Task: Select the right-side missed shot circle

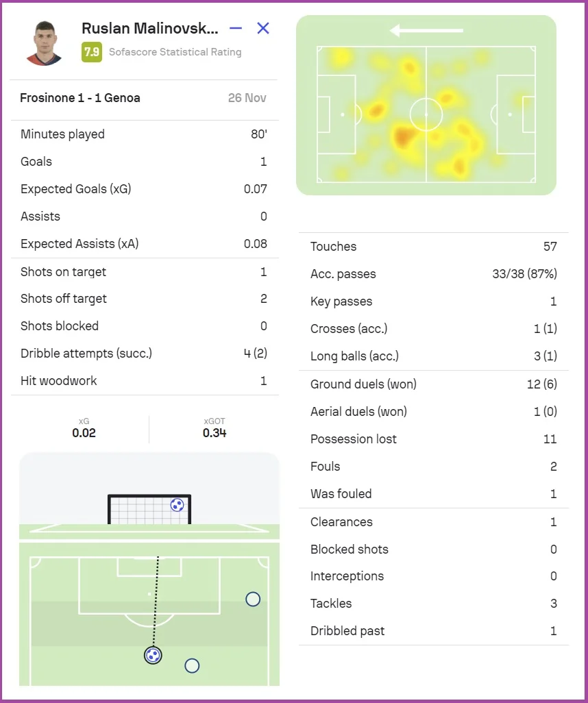Action: [x=253, y=600]
